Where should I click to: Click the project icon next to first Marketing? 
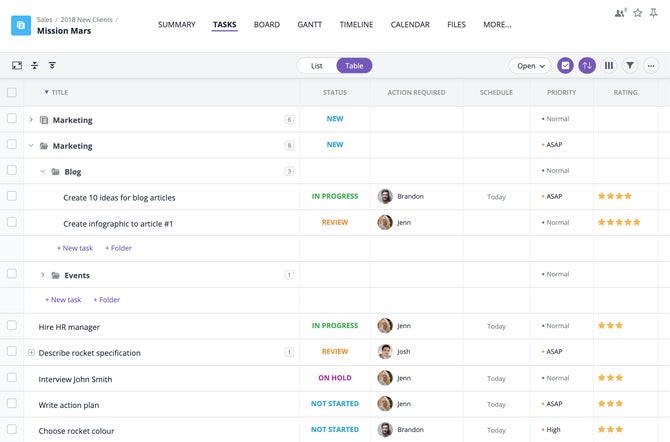44,120
